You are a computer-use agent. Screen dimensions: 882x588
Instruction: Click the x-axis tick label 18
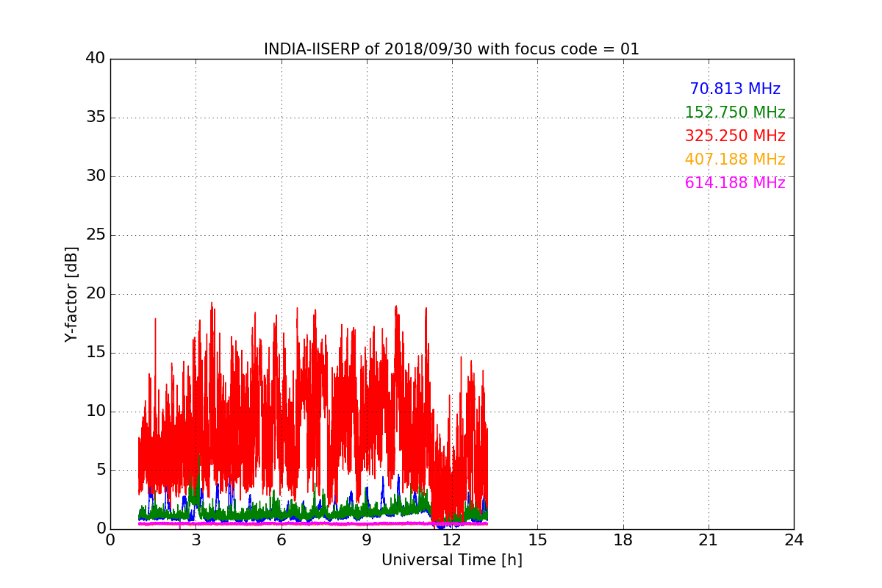623,540
